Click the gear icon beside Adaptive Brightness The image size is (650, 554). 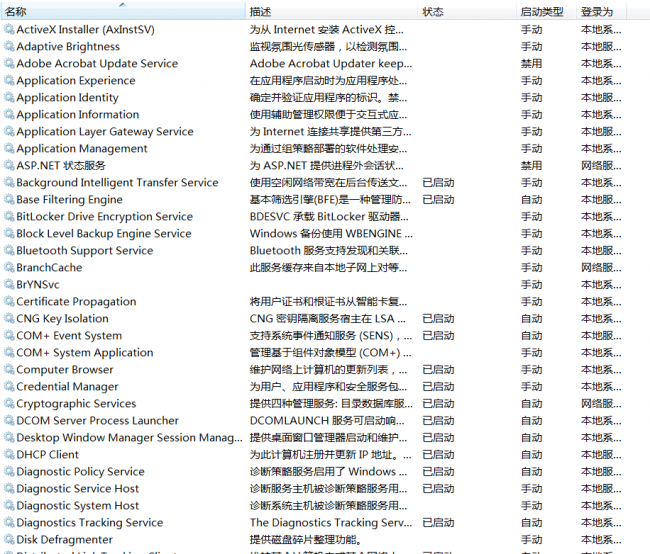[x=9, y=46]
